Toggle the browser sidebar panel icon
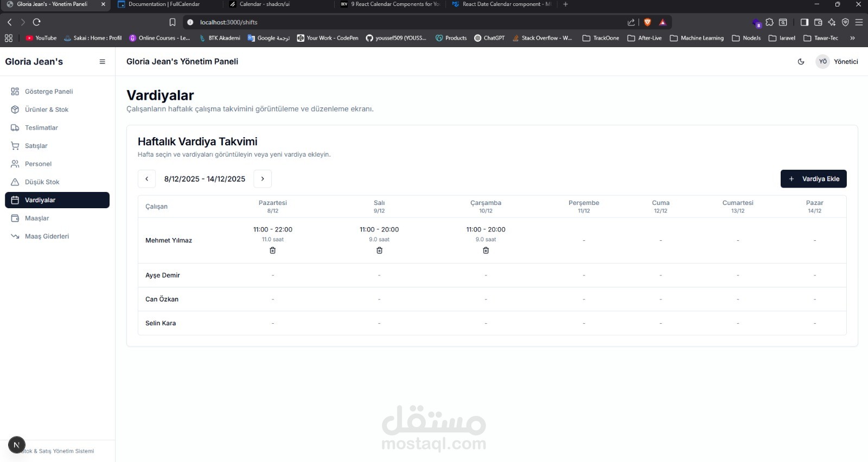Screen dimensions: 868x462 pos(805,22)
